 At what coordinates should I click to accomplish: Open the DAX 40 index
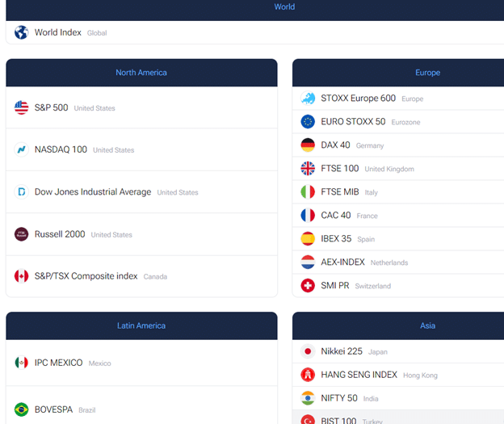pyautogui.click(x=335, y=145)
